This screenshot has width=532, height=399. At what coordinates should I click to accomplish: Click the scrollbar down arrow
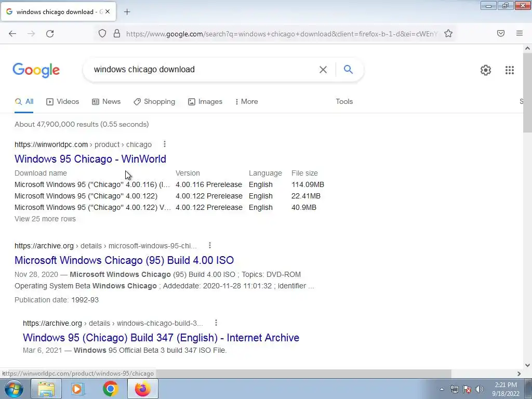[x=527, y=365]
